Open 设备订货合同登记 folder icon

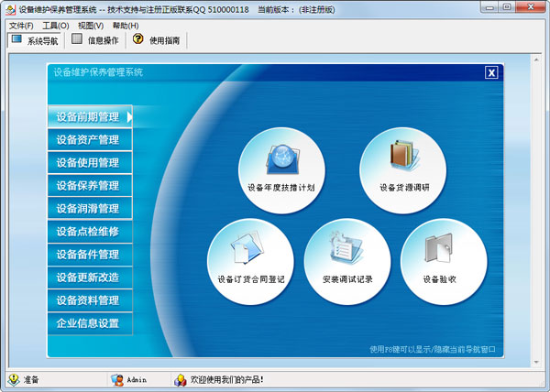click(247, 247)
